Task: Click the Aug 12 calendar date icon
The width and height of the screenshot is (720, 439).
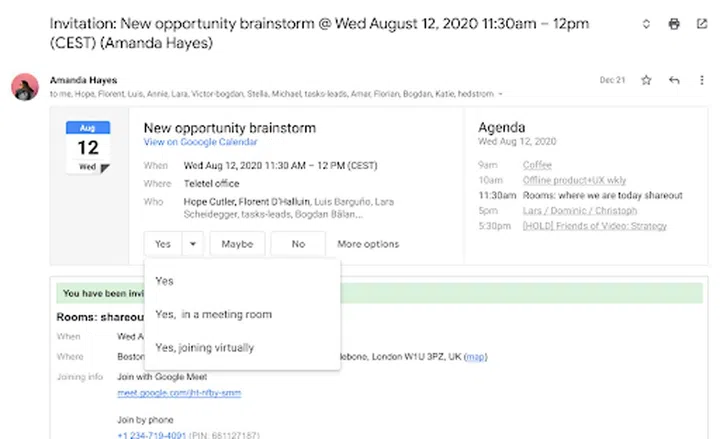Action: (88, 148)
